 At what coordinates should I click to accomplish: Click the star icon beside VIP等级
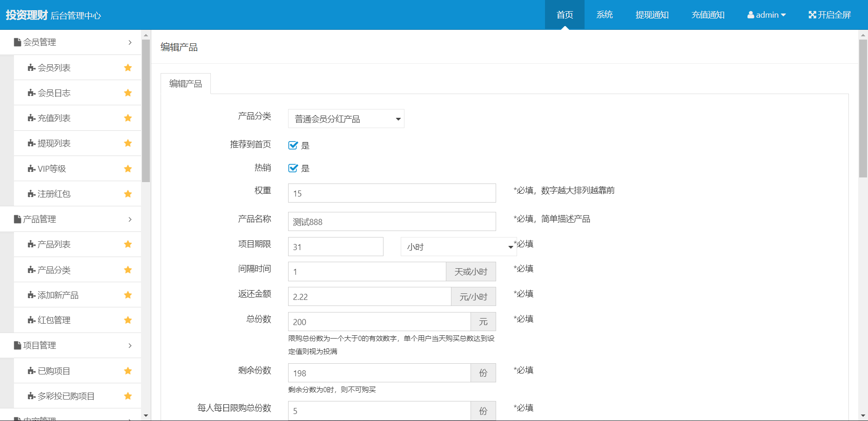pos(128,169)
